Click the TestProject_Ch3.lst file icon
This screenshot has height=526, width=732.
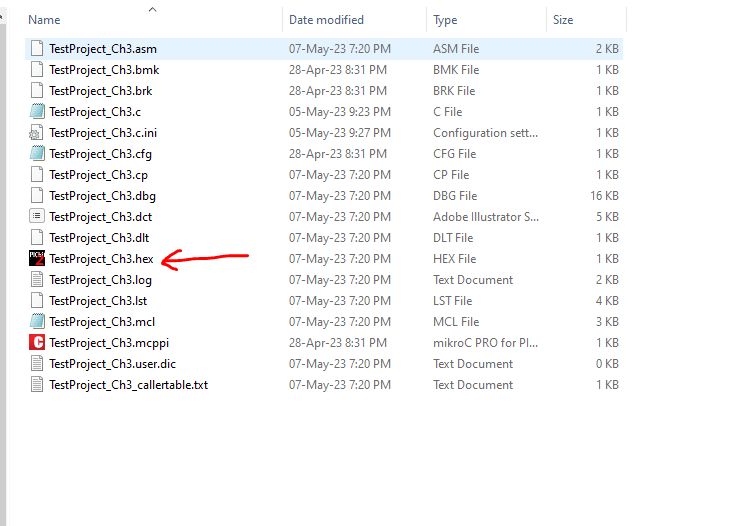click(x=37, y=301)
